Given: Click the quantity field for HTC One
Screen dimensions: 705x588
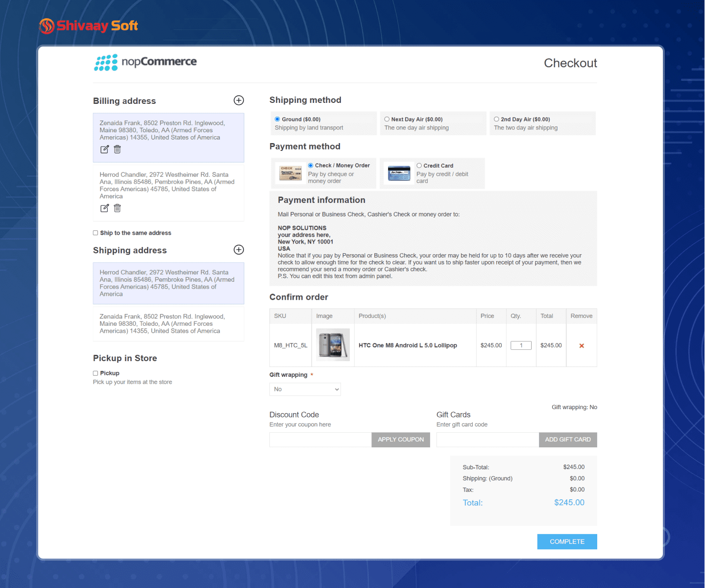Looking at the screenshot, I should [x=521, y=345].
